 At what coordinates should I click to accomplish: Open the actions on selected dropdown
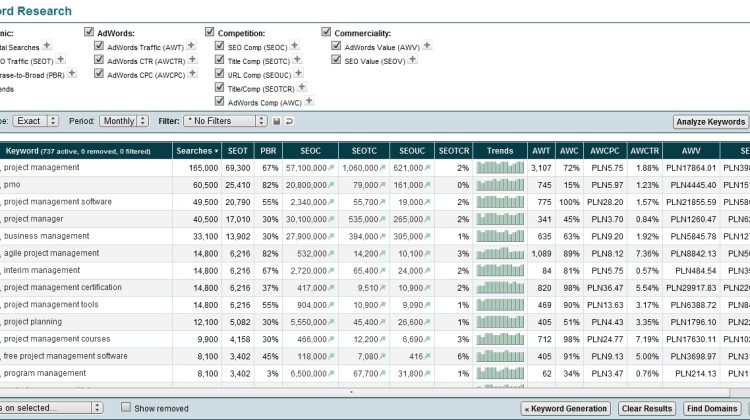pyautogui.click(x=50, y=408)
